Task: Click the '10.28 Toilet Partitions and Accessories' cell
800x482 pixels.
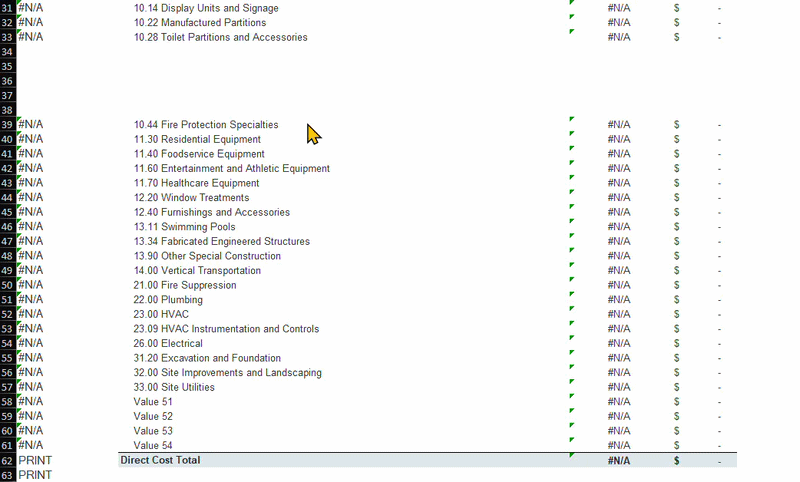Action: 221,37
